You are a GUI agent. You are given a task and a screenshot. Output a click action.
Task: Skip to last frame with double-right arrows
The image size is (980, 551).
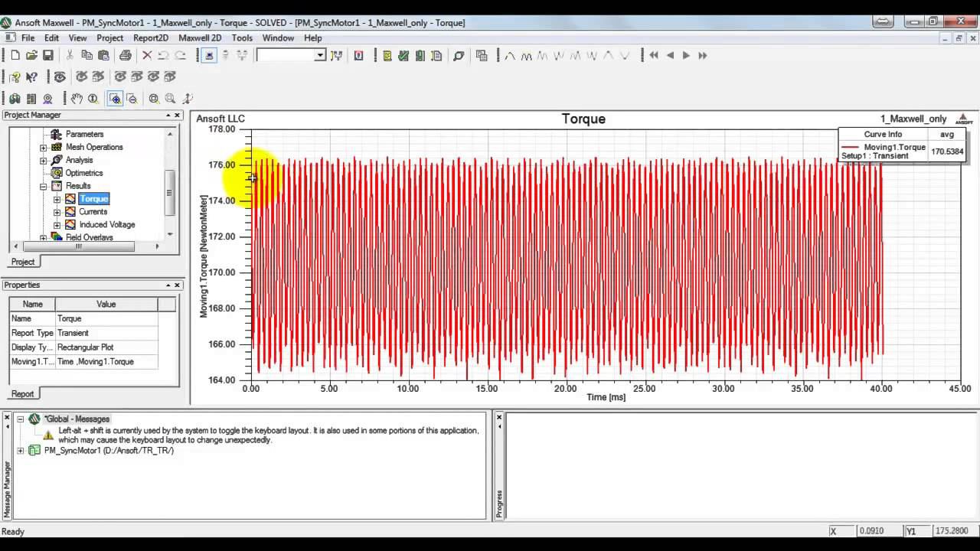[x=702, y=55]
